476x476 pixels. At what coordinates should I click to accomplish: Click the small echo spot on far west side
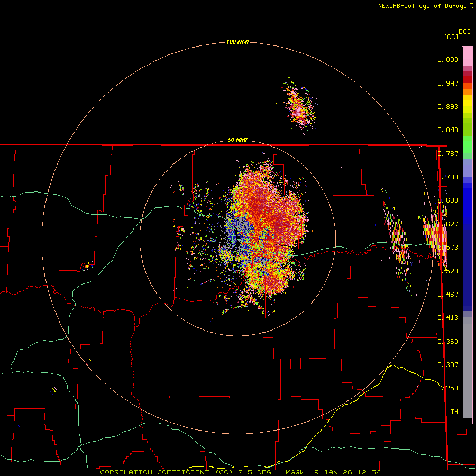click(x=88, y=266)
